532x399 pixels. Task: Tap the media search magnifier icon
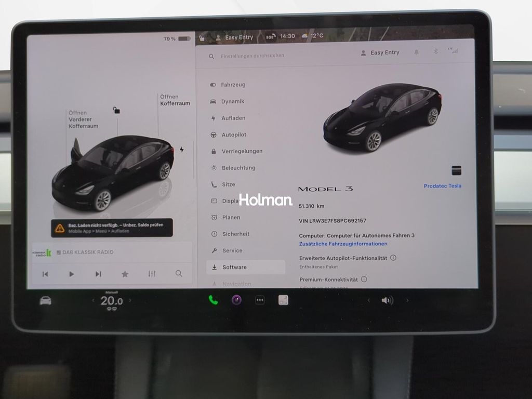tap(179, 273)
